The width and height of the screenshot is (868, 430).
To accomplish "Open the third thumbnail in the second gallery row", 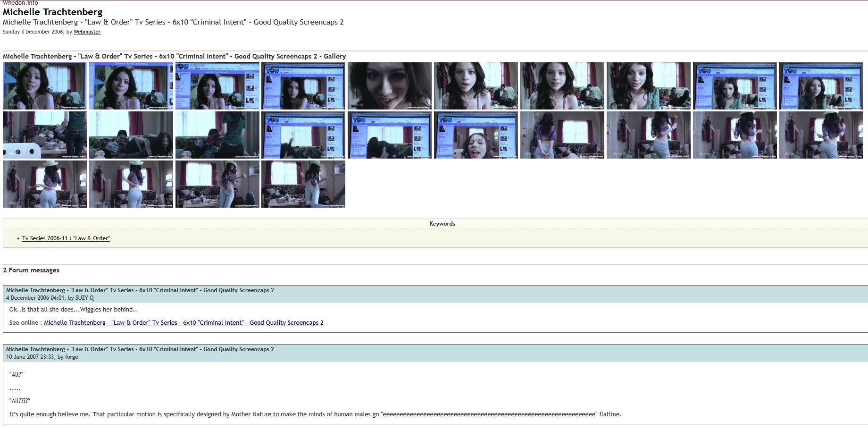I will tap(217, 135).
